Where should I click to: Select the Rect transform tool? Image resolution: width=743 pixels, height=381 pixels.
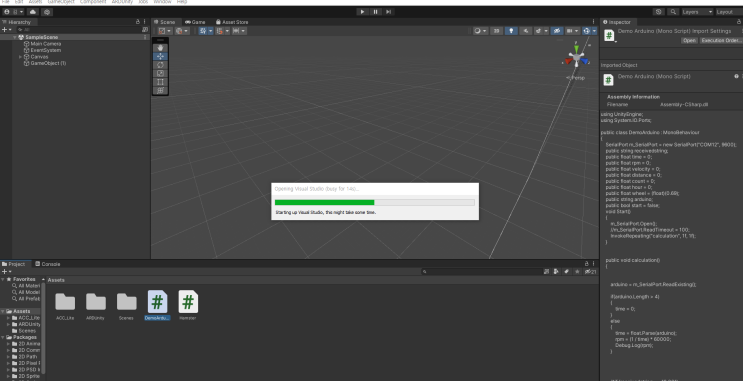(160, 82)
